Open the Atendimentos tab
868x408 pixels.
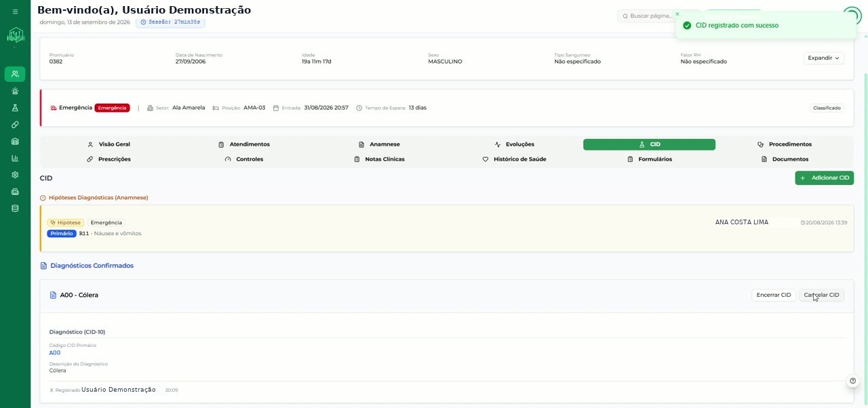pyautogui.click(x=243, y=144)
